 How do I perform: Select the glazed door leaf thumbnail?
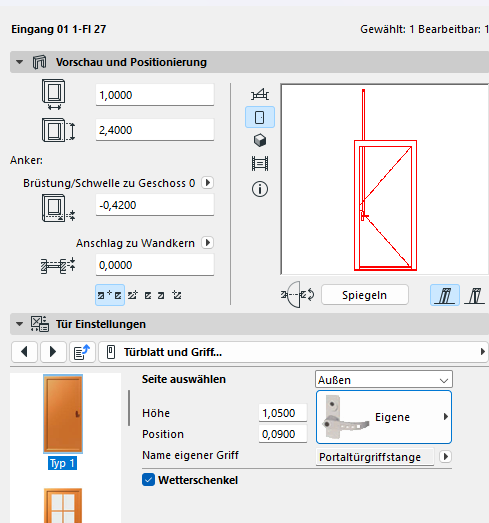pos(63,506)
